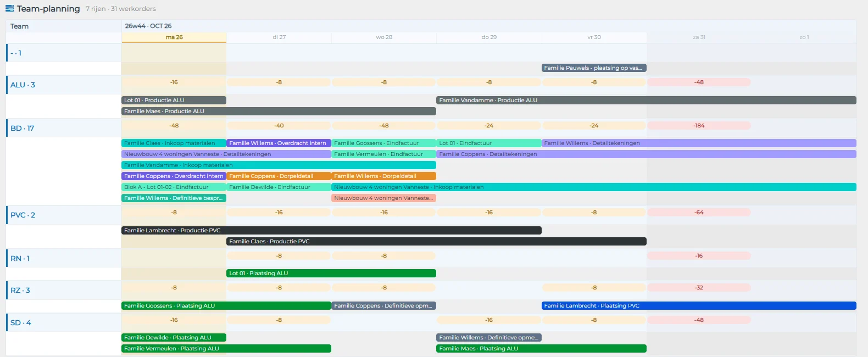Open 'Familie Willems · Detailtekeningen' work order

click(x=699, y=143)
